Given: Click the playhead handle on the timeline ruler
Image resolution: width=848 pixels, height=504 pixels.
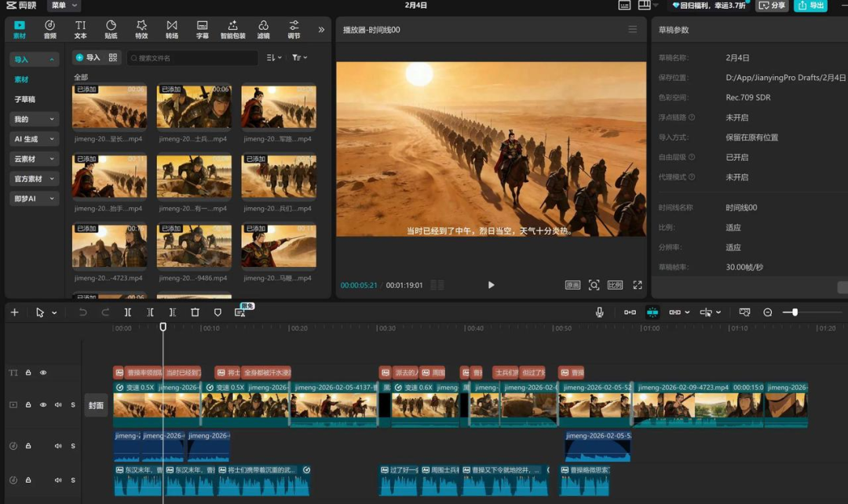Looking at the screenshot, I should click(163, 327).
